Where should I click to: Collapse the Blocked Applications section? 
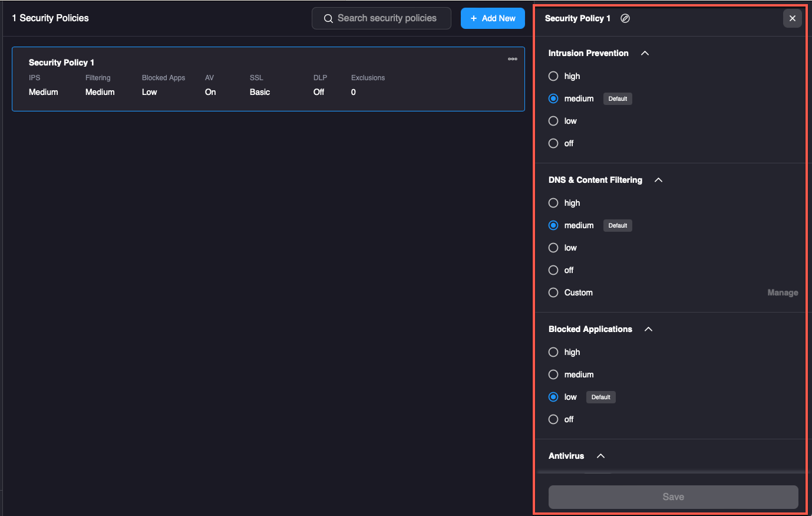point(649,329)
